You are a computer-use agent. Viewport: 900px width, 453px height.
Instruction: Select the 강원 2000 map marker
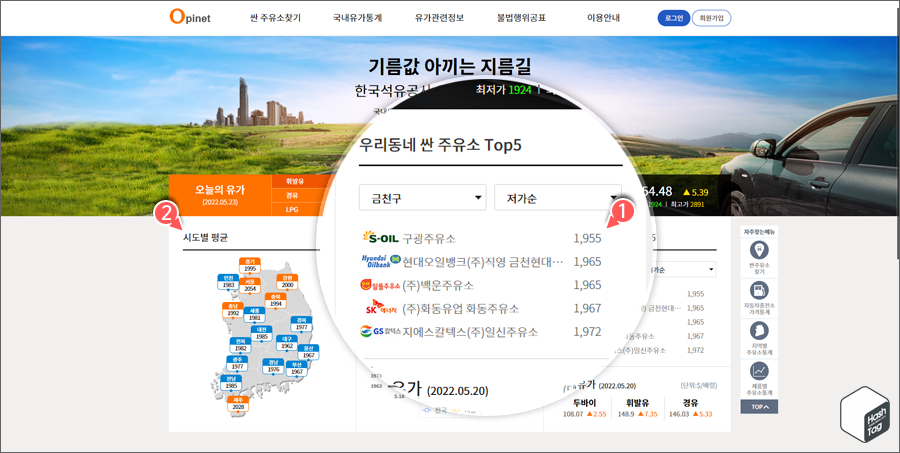coord(288,282)
